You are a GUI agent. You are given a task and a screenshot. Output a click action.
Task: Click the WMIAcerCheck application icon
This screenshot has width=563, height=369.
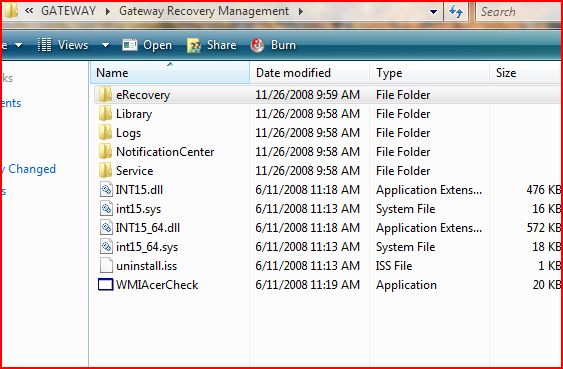pyautogui.click(x=106, y=285)
